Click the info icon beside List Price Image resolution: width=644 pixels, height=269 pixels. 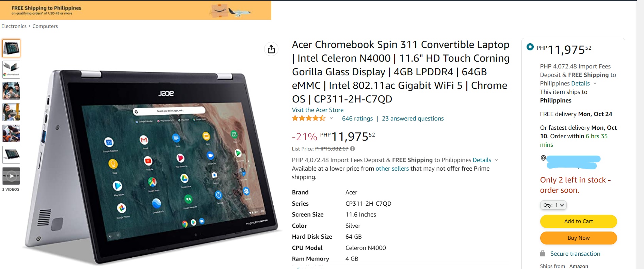[x=353, y=149]
